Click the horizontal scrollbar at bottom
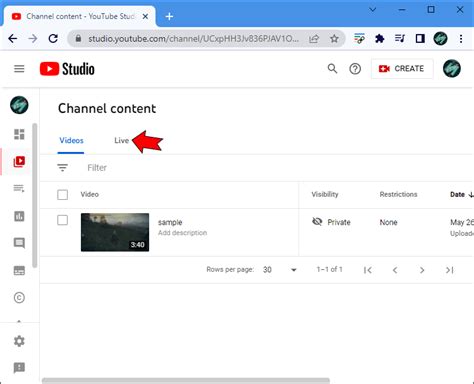474x384 pixels. tap(186, 381)
